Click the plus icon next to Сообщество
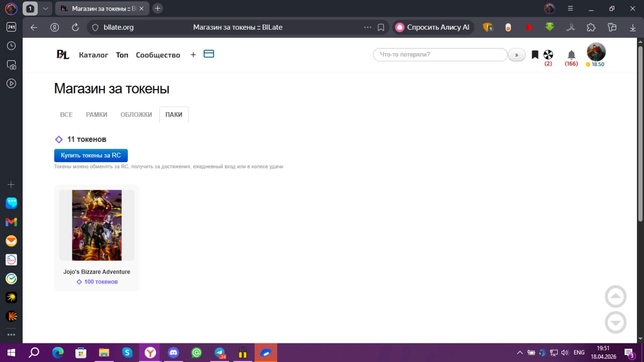The image size is (644, 362). pos(193,55)
